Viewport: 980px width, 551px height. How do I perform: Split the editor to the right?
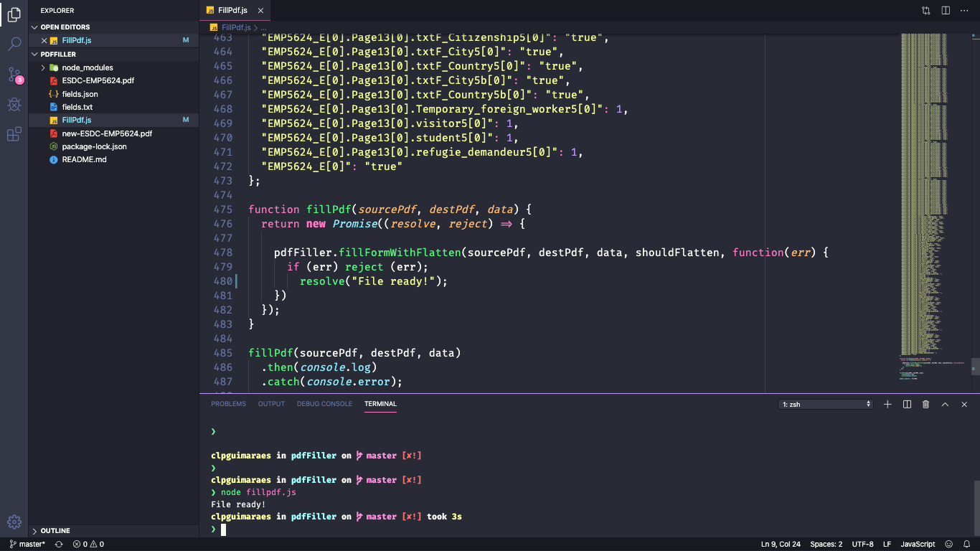[946, 11]
